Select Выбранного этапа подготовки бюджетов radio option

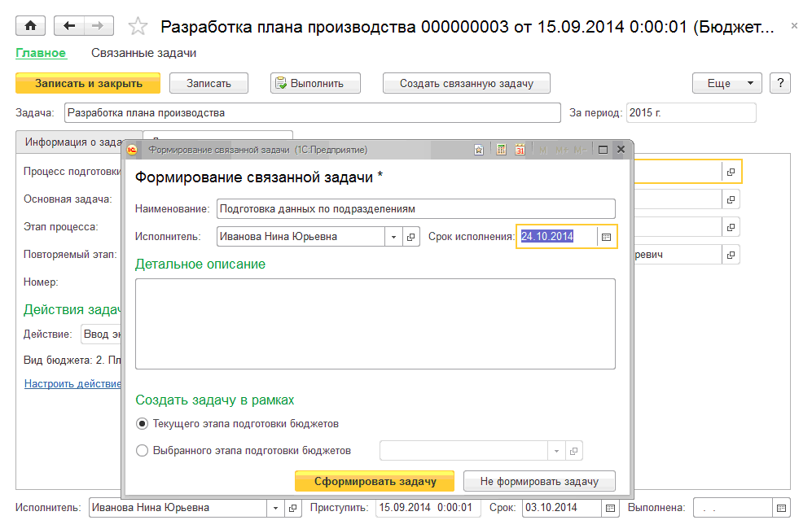pyautogui.click(x=143, y=450)
